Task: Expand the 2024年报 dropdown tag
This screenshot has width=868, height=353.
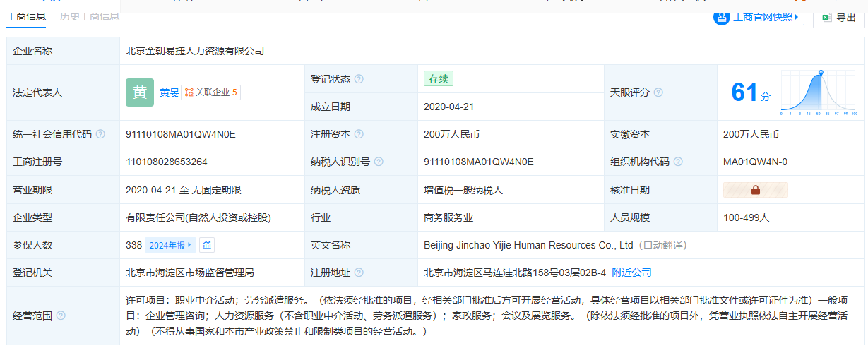Action: point(170,245)
